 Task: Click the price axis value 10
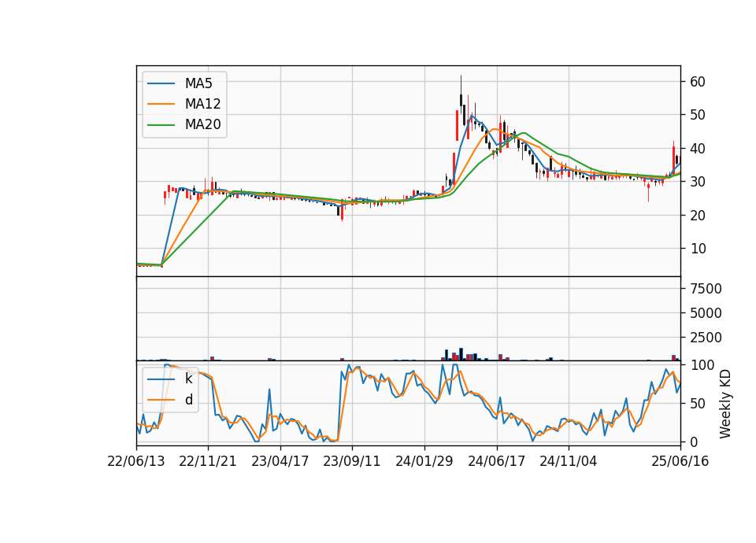point(698,249)
